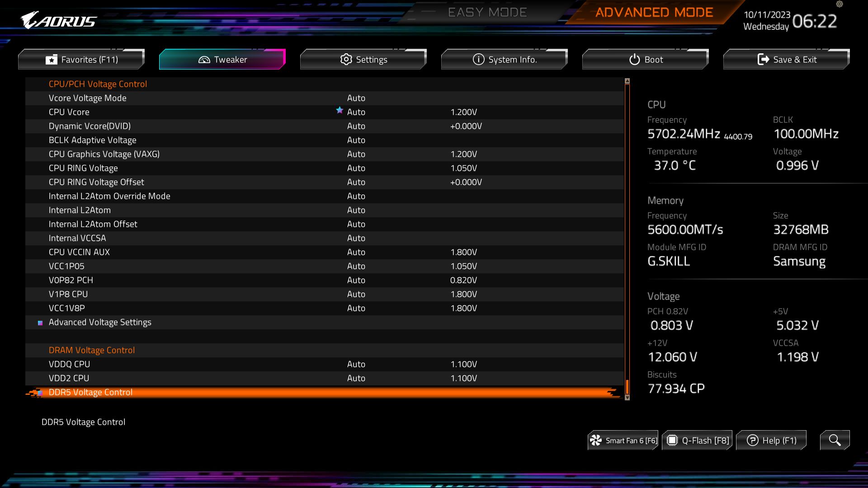Select the V1P8 CPU row
868x488 pixels.
[x=325, y=294]
